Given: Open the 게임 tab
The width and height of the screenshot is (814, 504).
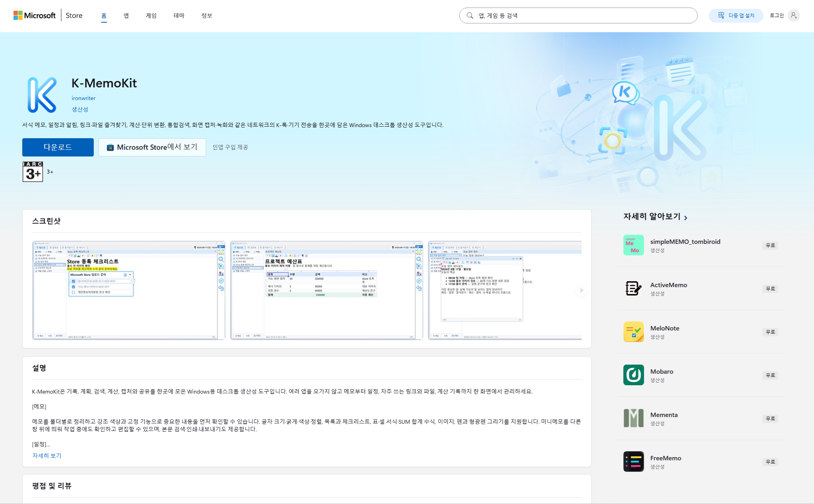Looking at the screenshot, I should tap(151, 15).
